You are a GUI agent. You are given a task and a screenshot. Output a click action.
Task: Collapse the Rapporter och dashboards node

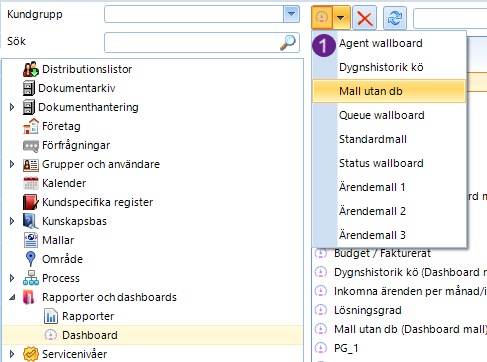pos(12,297)
